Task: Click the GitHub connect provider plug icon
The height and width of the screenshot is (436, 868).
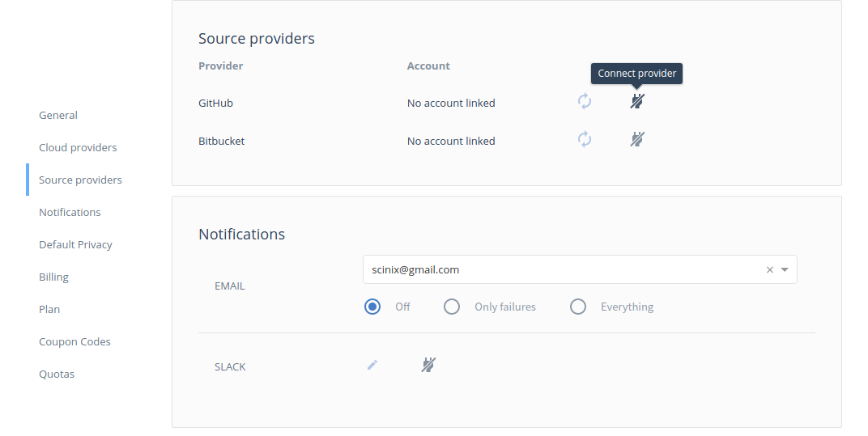Action: click(x=637, y=102)
